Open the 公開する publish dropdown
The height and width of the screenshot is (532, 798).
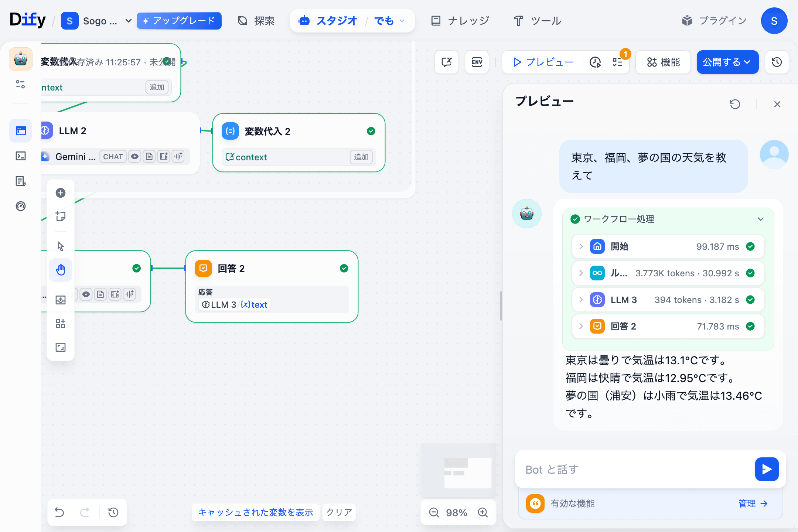727,62
